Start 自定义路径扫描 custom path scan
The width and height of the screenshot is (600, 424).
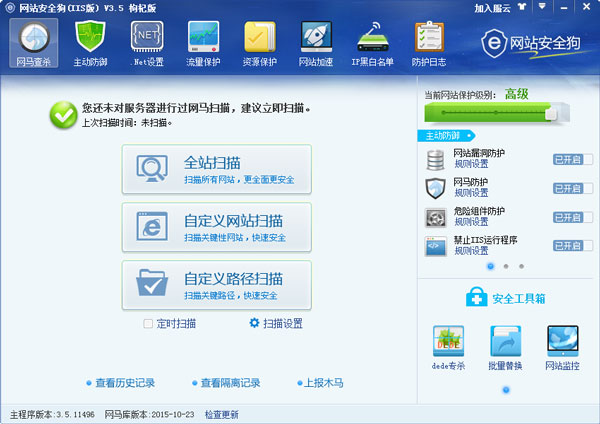click(x=217, y=285)
